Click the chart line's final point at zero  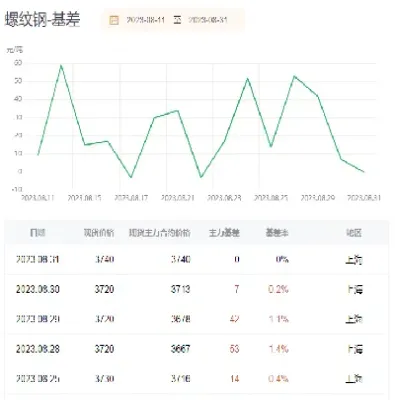click(364, 172)
